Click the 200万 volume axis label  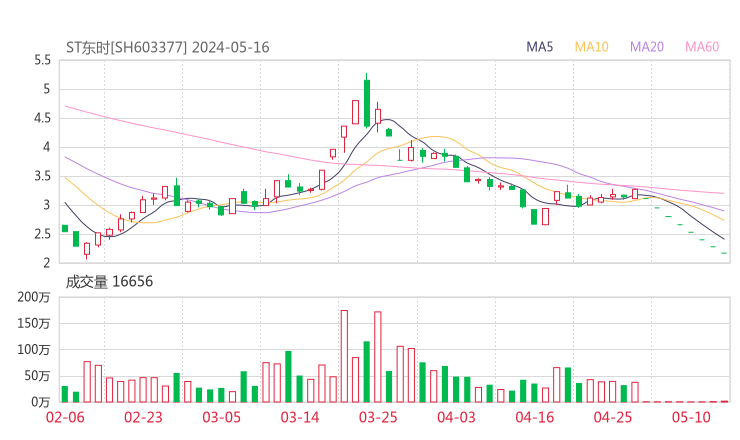click(x=34, y=297)
